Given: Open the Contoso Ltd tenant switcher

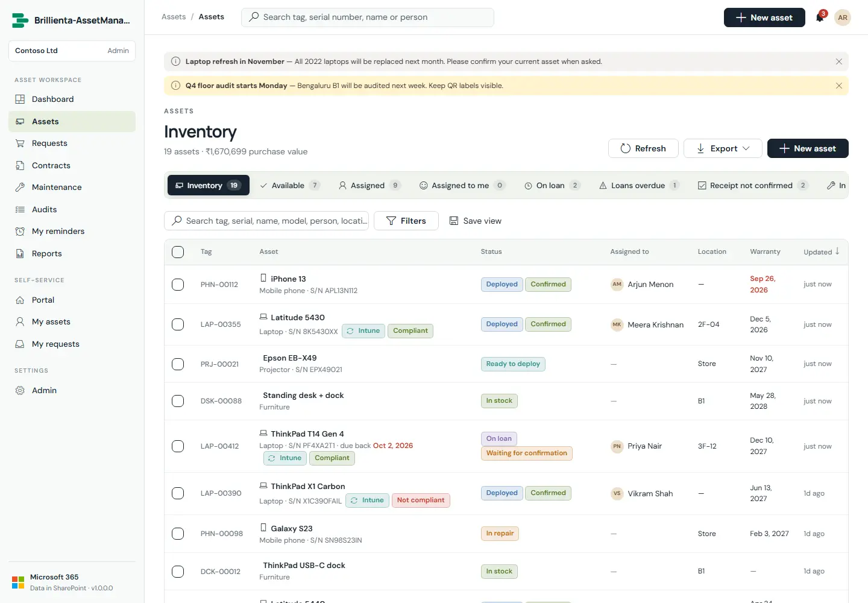Looking at the screenshot, I should (72, 51).
